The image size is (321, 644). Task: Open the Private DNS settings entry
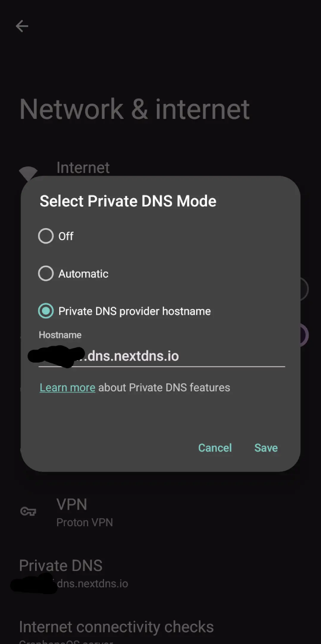61,565
